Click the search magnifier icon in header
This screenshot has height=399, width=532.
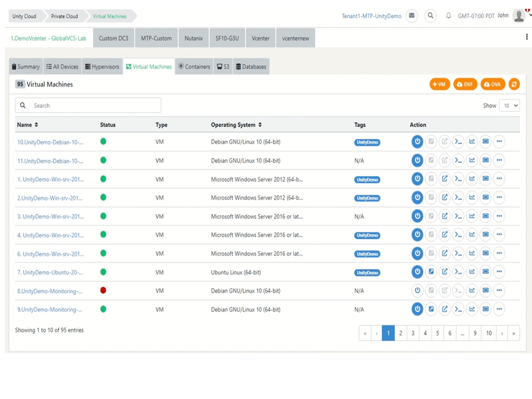430,16
